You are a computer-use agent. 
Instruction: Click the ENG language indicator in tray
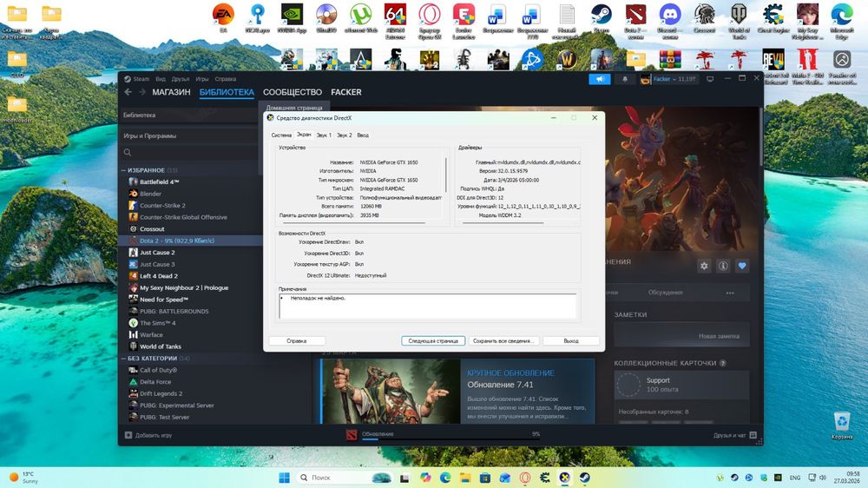[x=795, y=478]
